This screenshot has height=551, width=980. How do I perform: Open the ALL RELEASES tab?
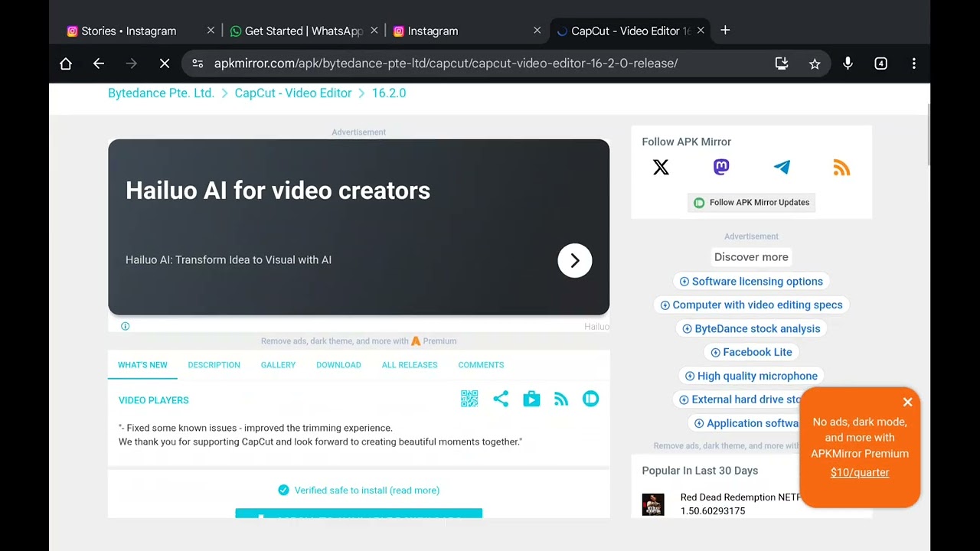410,365
